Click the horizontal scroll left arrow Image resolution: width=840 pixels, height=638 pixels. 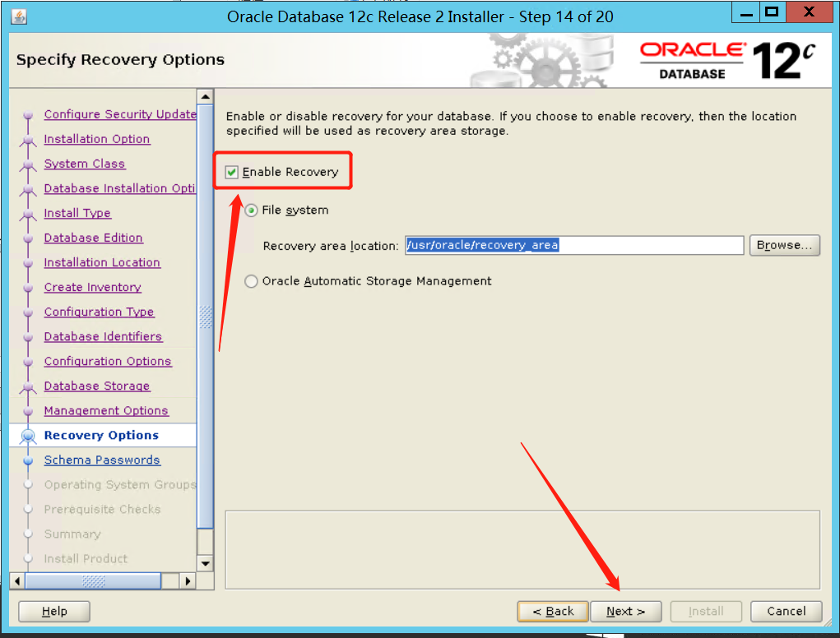17,580
